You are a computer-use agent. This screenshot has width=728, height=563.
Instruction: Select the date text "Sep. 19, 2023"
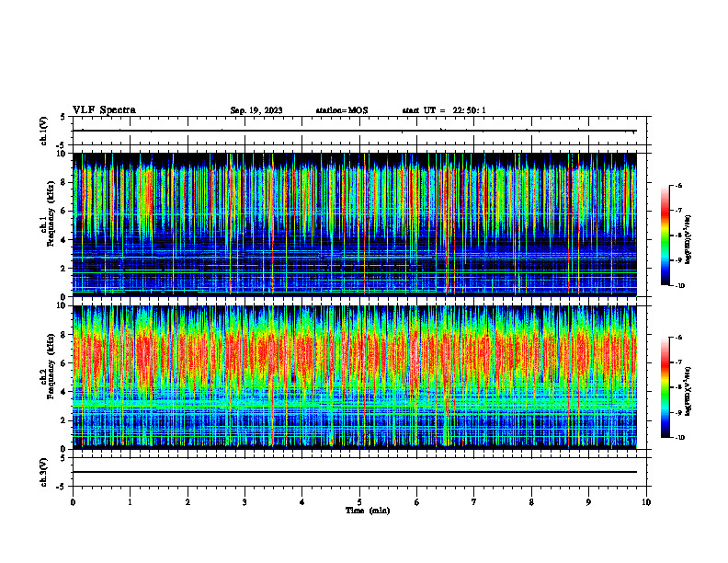(x=256, y=110)
